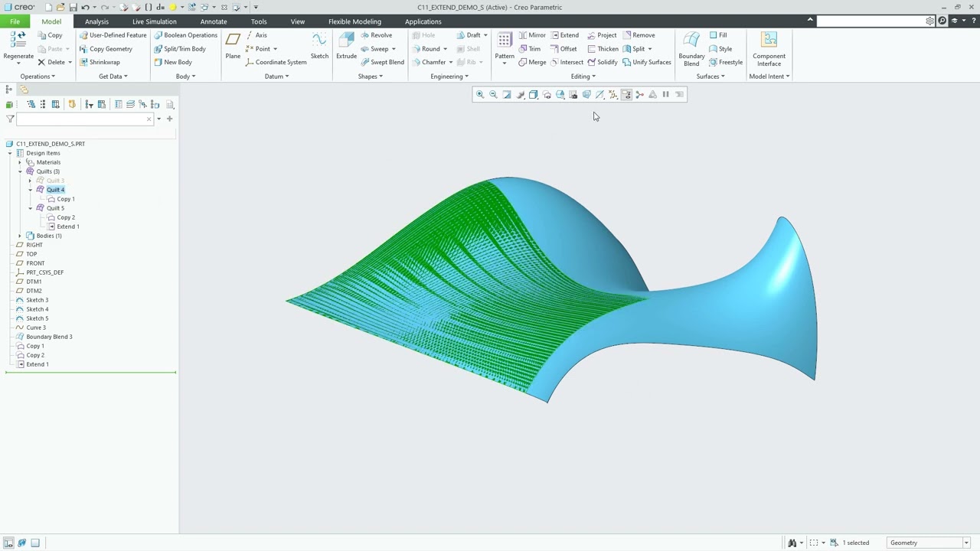Select the Extend tool in Editing group
This screenshot has height=551, width=980.
point(563,35)
